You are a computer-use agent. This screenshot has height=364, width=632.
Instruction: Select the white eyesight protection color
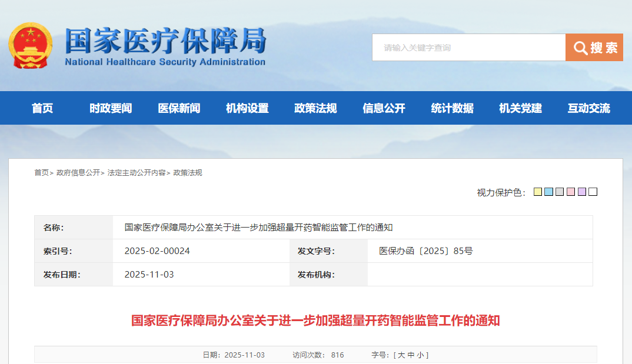click(593, 192)
